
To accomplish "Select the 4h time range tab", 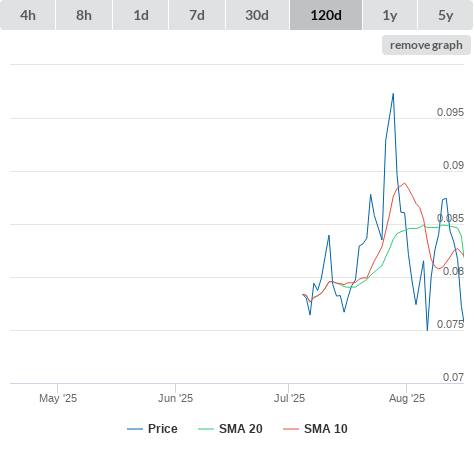I will click(28, 15).
